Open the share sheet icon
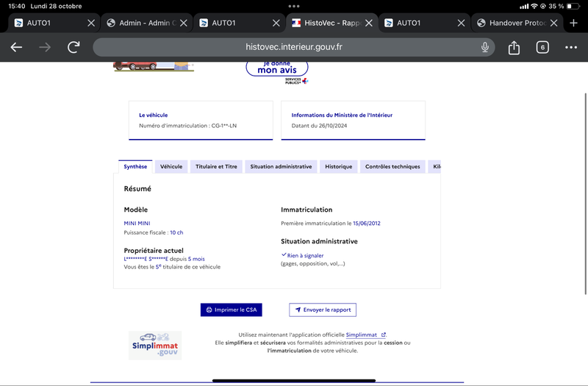The height and width of the screenshot is (386, 588). click(514, 48)
